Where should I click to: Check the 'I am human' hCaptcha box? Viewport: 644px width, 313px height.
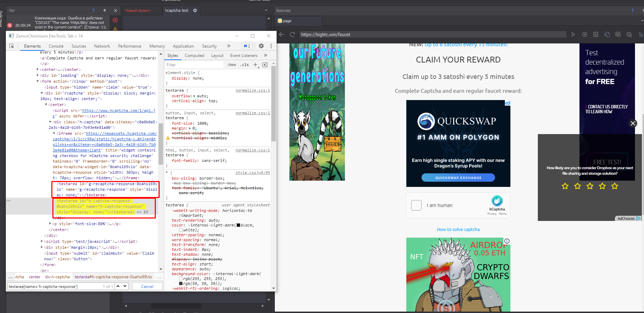(x=416, y=205)
